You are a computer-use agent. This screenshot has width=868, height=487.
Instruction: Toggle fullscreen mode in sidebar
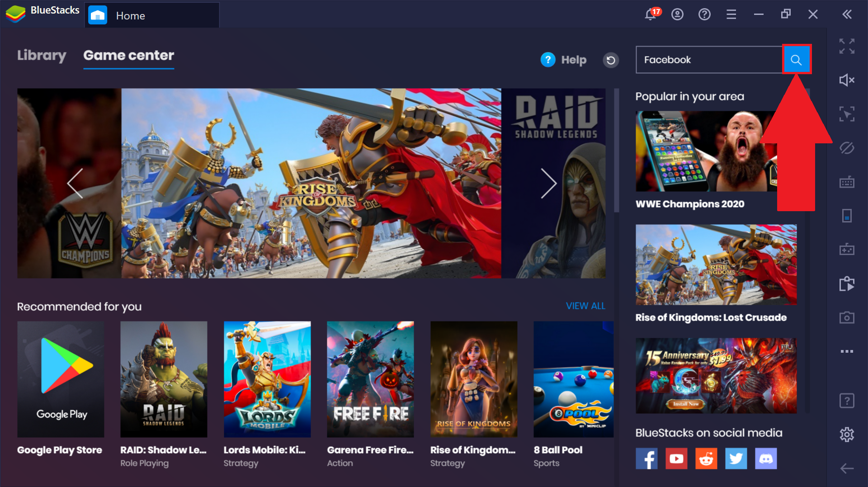coord(847,46)
